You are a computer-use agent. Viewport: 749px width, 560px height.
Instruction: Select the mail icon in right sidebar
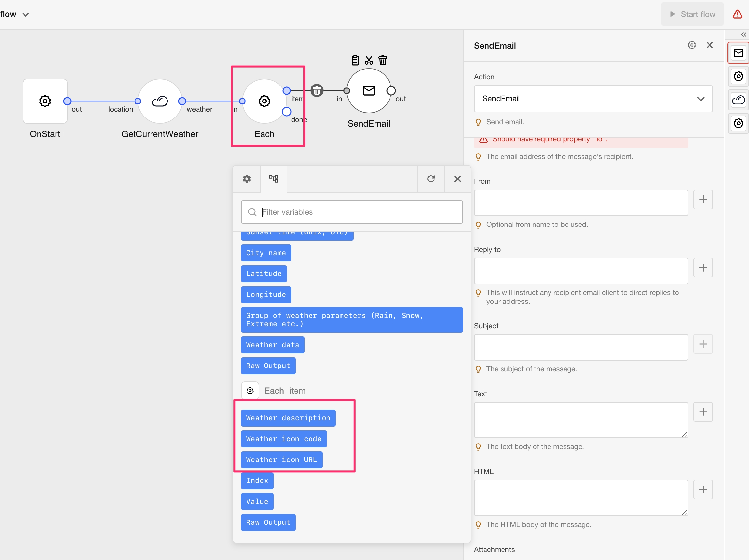(738, 53)
